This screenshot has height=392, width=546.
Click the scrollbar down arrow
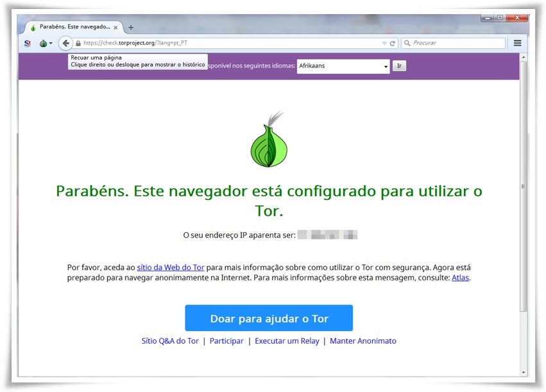[524, 373]
